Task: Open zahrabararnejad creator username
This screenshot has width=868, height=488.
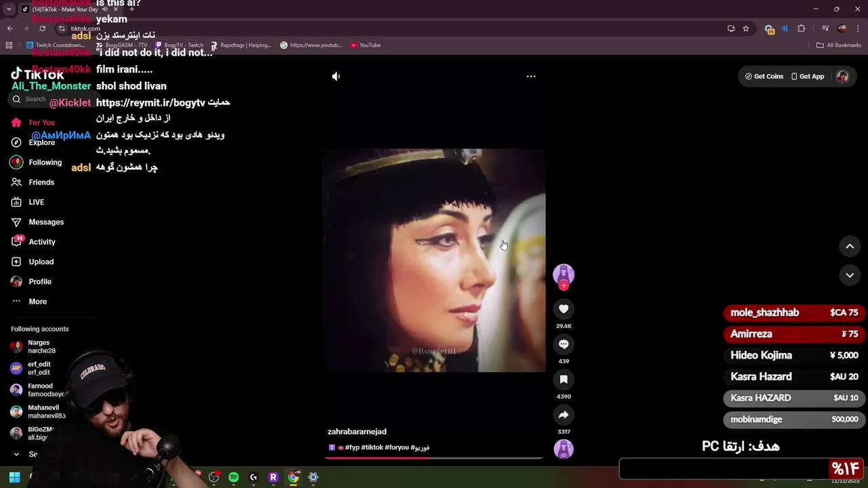Action: pyautogui.click(x=357, y=432)
